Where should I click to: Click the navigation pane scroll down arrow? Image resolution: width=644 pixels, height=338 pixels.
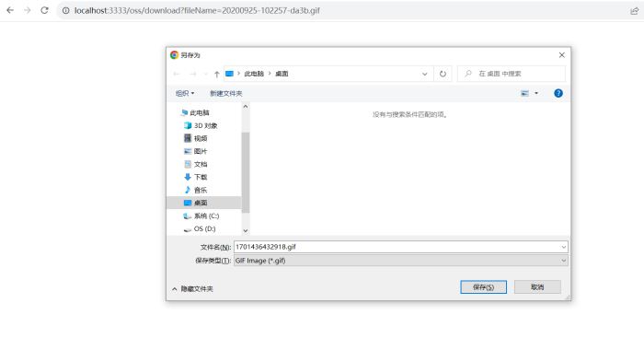tap(246, 230)
